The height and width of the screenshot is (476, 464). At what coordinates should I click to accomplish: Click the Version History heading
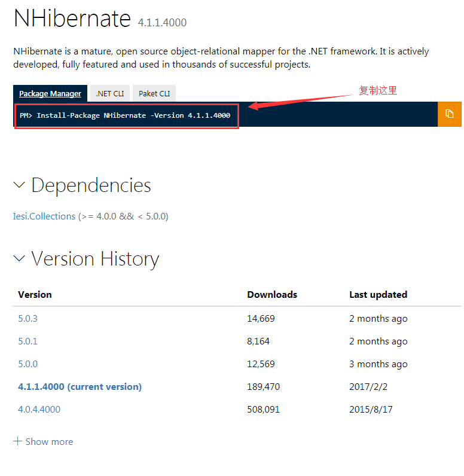pos(95,259)
